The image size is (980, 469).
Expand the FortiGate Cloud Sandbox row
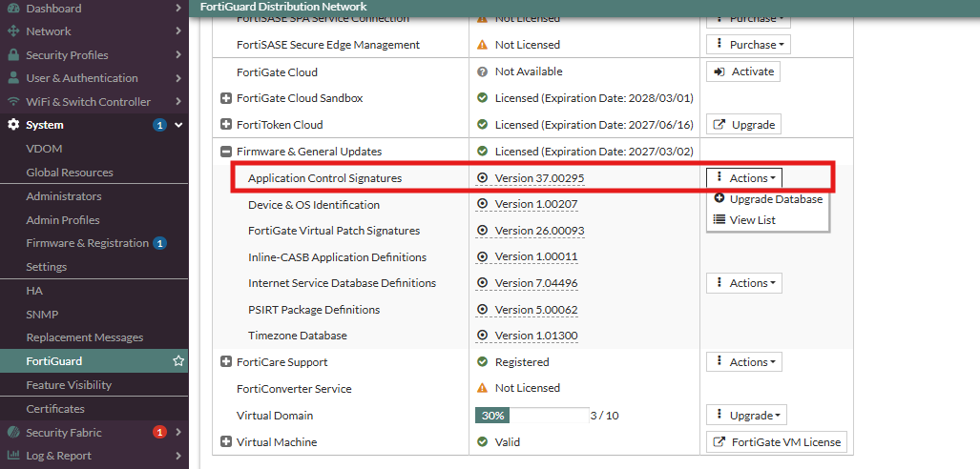[226, 98]
